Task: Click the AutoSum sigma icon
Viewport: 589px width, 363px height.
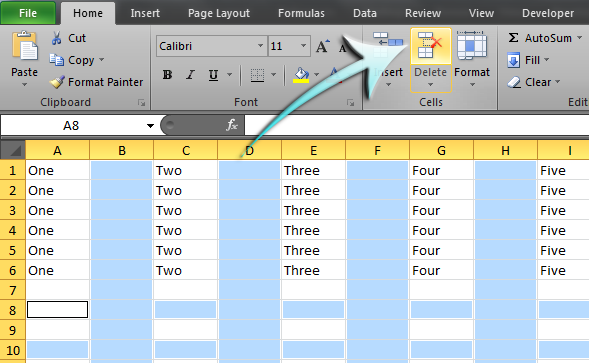Action: [513, 38]
